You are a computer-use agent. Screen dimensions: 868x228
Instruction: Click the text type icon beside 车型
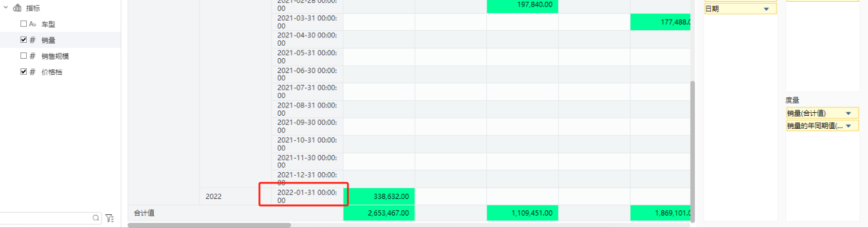coord(33,24)
